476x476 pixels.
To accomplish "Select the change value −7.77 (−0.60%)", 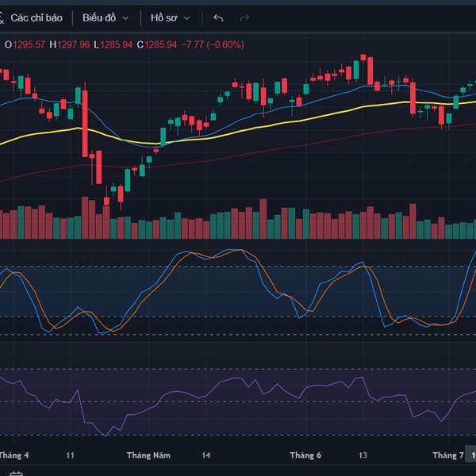I will point(213,45).
